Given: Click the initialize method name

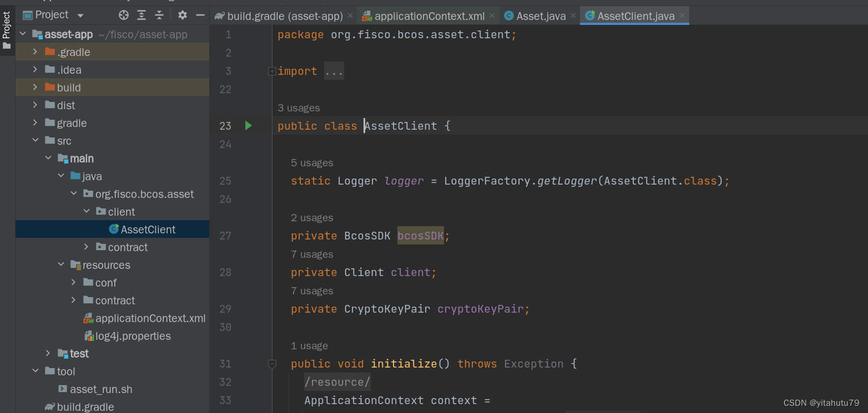Looking at the screenshot, I should (404, 364).
